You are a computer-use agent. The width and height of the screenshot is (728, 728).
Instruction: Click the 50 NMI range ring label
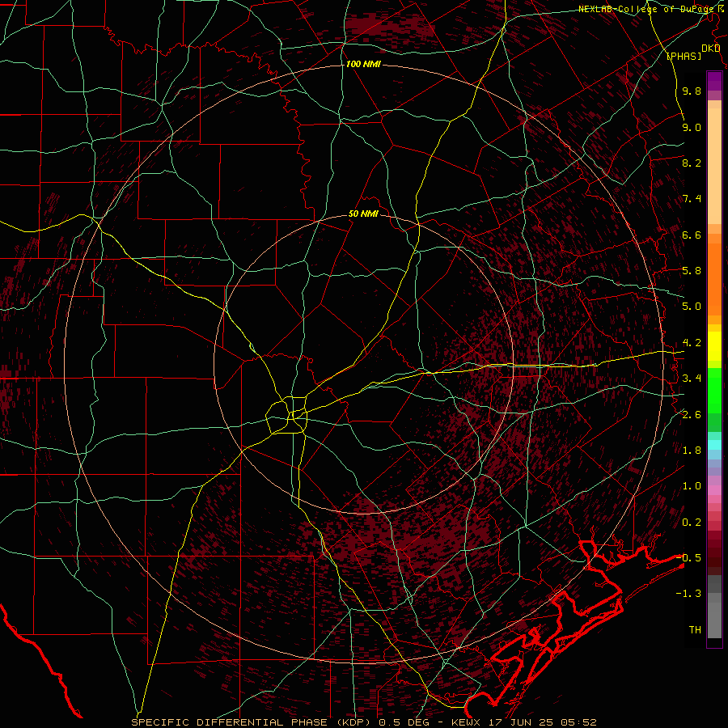[x=363, y=214]
